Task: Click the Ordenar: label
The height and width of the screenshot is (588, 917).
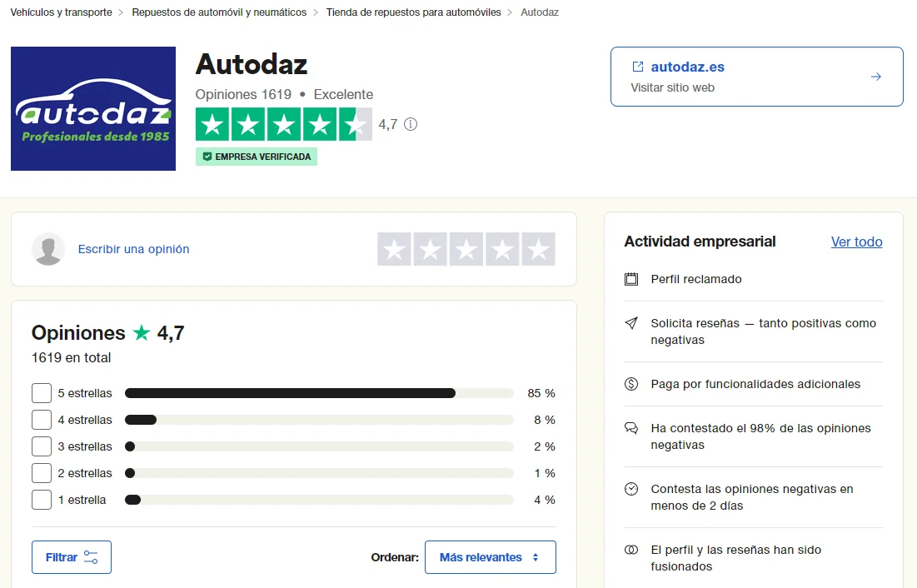Action: [x=395, y=557]
